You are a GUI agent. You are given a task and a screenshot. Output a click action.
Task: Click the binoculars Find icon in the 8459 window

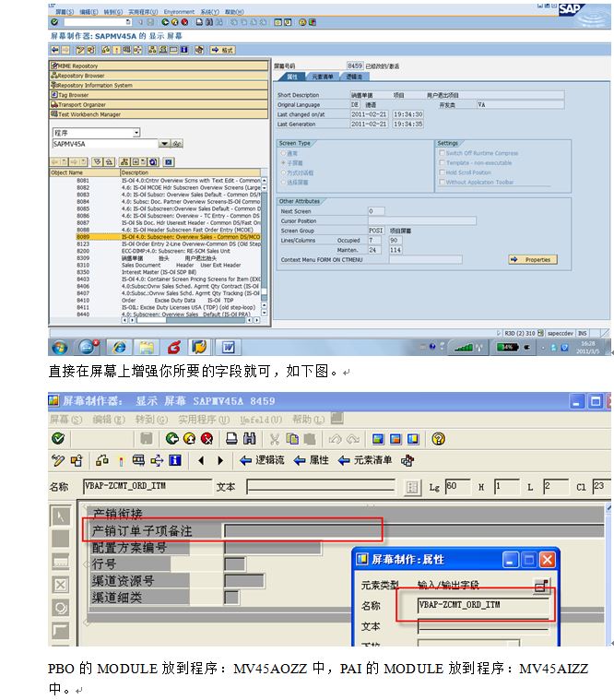click(x=250, y=439)
